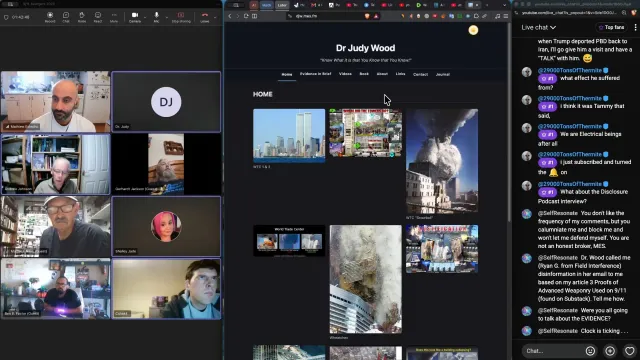
Task: Click the Raise hand icon
Action: (x=82, y=17)
